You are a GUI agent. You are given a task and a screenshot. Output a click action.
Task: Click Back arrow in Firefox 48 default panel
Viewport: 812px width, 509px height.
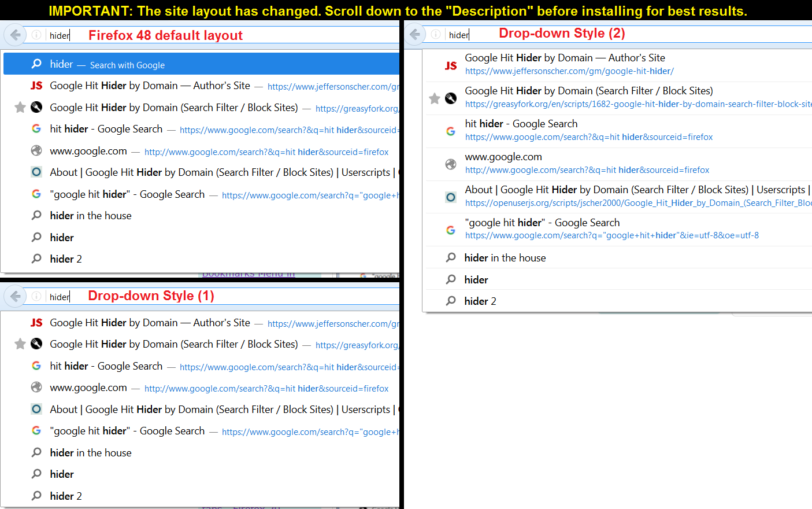pyautogui.click(x=16, y=35)
